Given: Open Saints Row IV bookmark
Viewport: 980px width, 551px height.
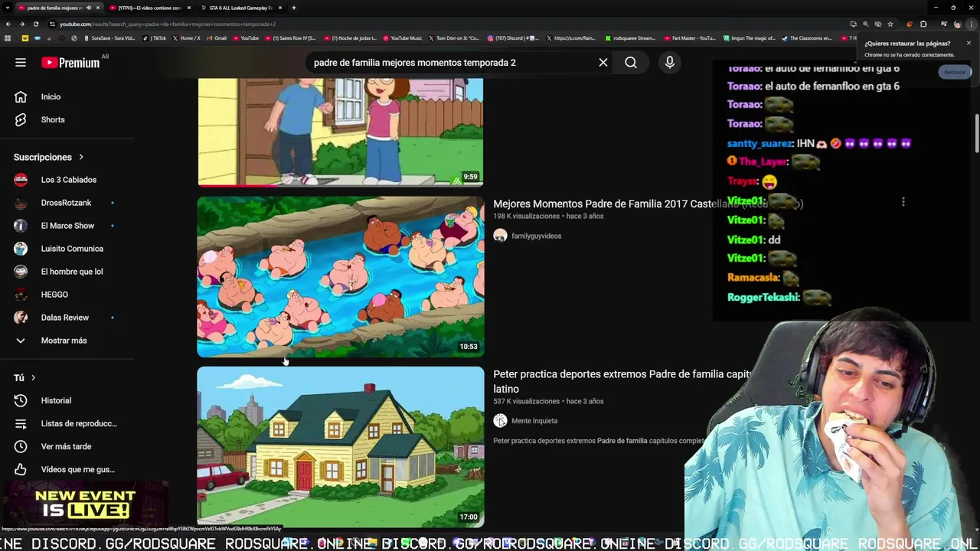Looking at the screenshot, I should (291, 37).
